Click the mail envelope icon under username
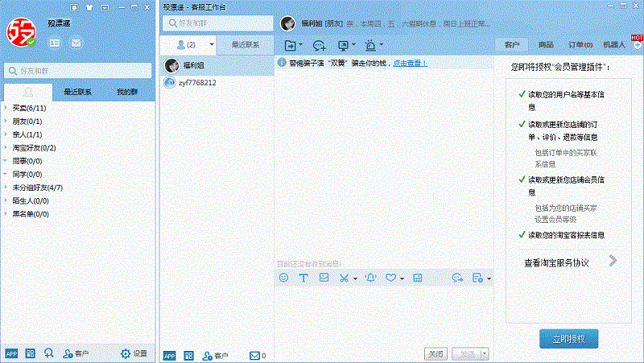Image resolution: width=644 pixels, height=363 pixels. click(76, 42)
